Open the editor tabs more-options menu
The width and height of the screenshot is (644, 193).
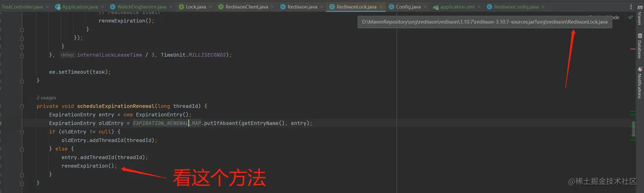point(630,7)
